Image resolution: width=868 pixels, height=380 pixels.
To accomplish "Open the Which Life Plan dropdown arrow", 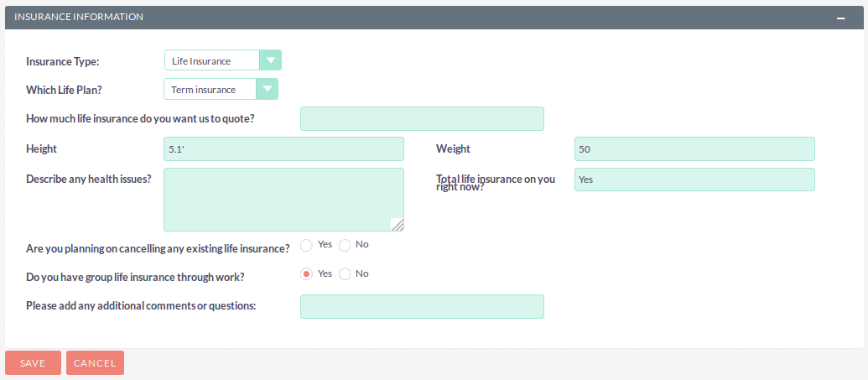I will pos(267,89).
